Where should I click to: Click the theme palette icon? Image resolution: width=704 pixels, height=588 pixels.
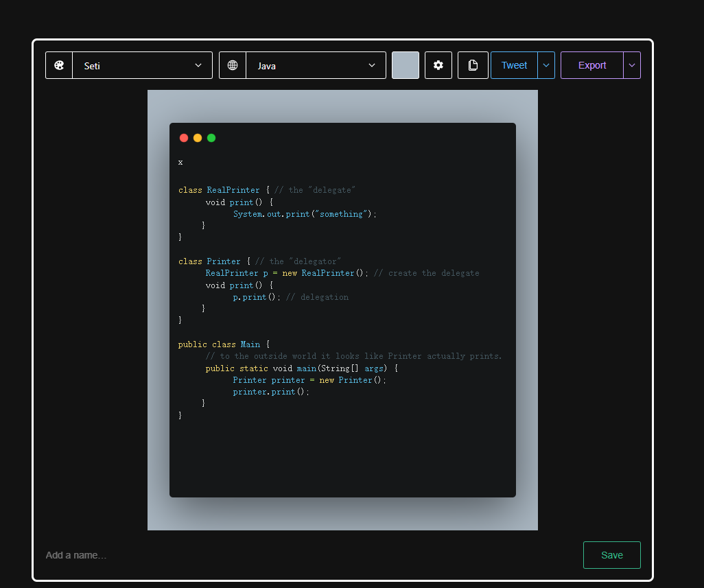pyautogui.click(x=59, y=66)
